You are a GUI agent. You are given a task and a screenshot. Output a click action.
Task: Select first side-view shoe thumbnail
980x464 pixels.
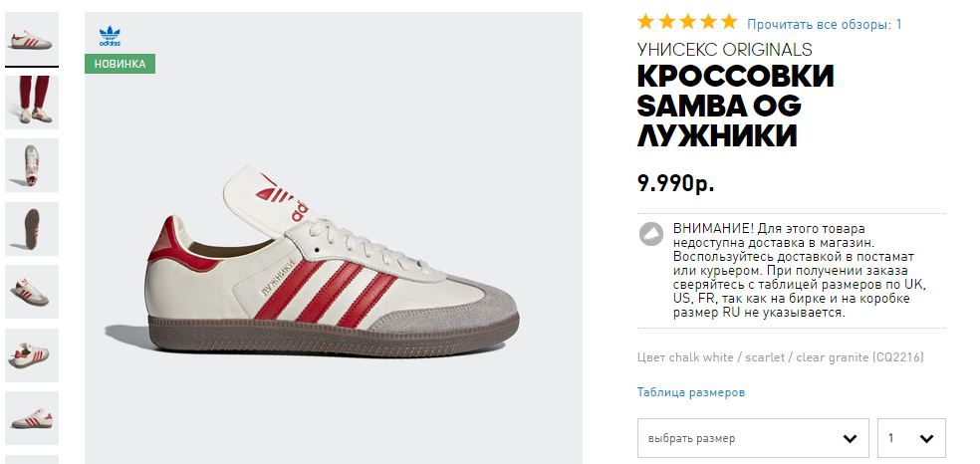(x=32, y=40)
